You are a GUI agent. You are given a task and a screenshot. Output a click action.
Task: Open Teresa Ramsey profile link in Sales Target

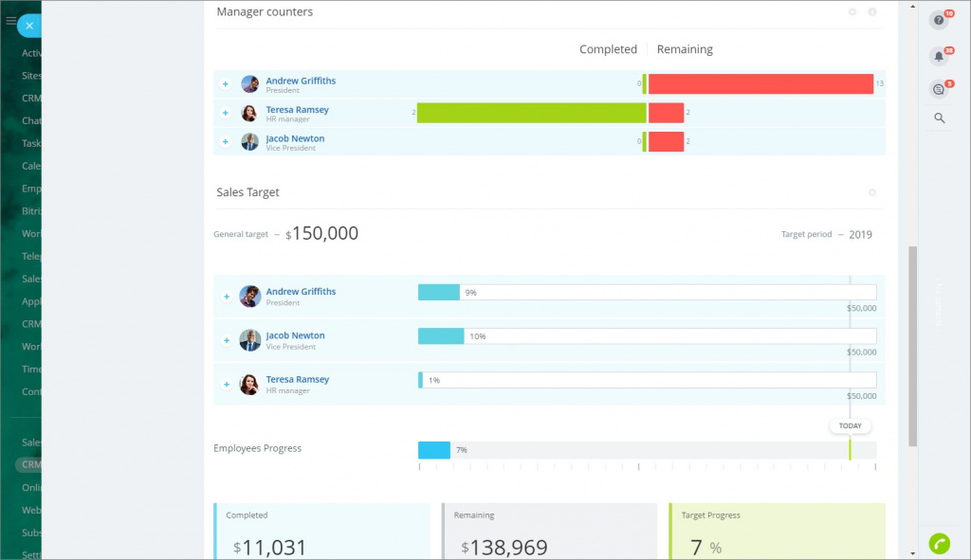[x=298, y=380]
